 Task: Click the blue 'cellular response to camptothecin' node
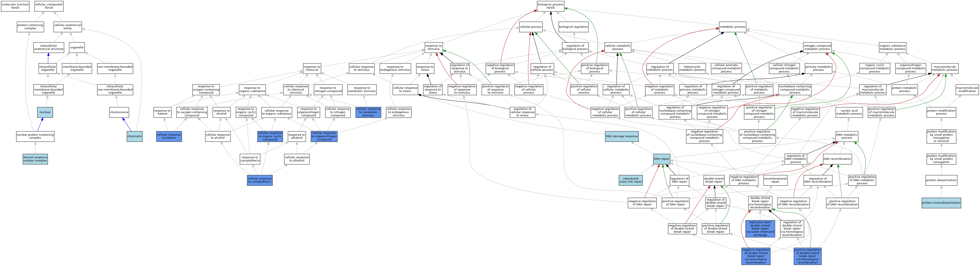point(260,180)
